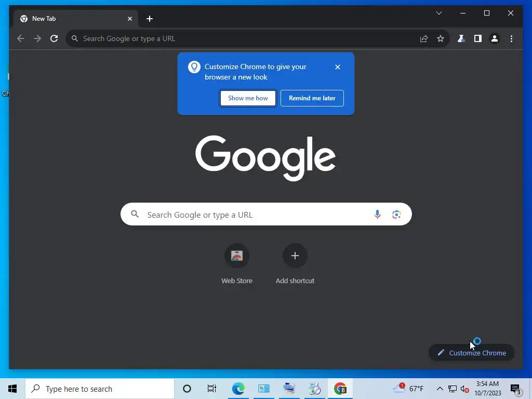Click the magnifier icon in page search box
Screen dimensions: 532x399
[135, 214]
